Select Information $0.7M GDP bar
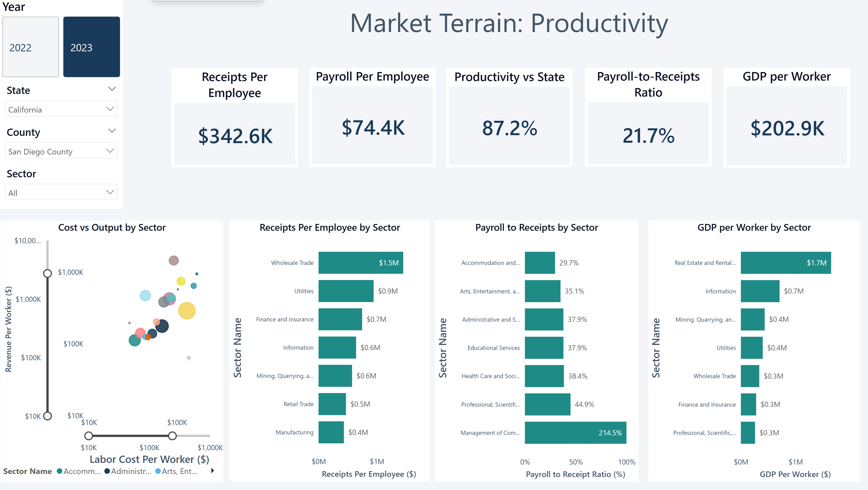 [760, 291]
